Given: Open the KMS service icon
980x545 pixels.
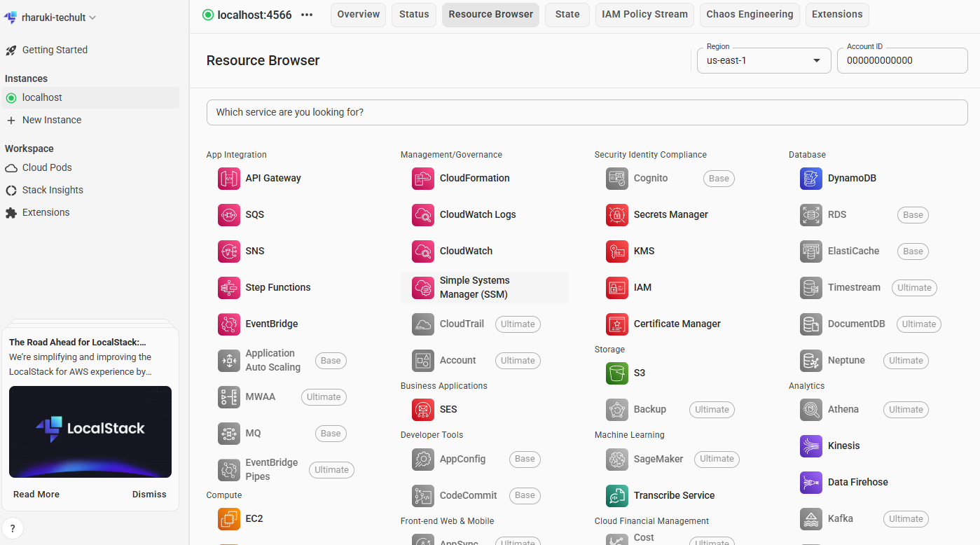Looking at the screenshot, I should 617,251.
